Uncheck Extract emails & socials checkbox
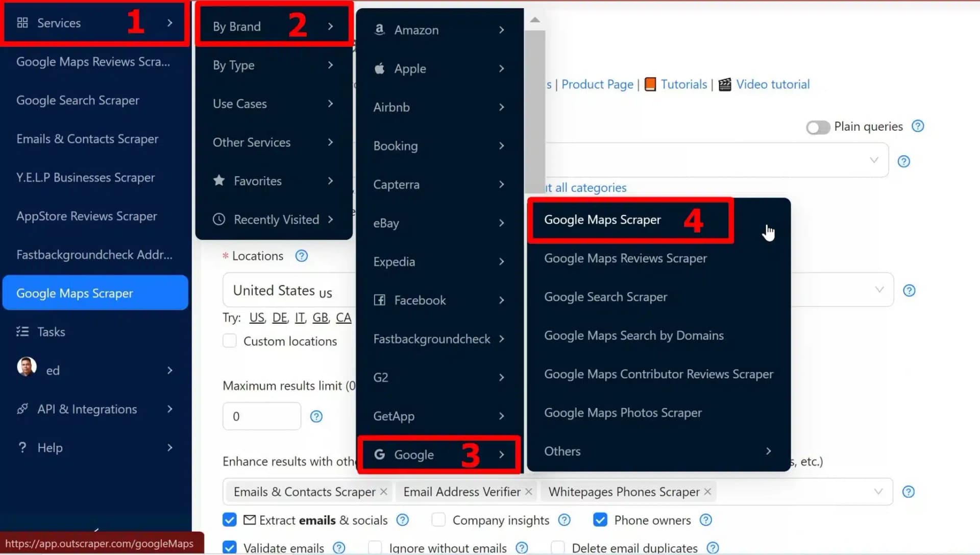This screenshot has height=555, width=980. point(230,520)
